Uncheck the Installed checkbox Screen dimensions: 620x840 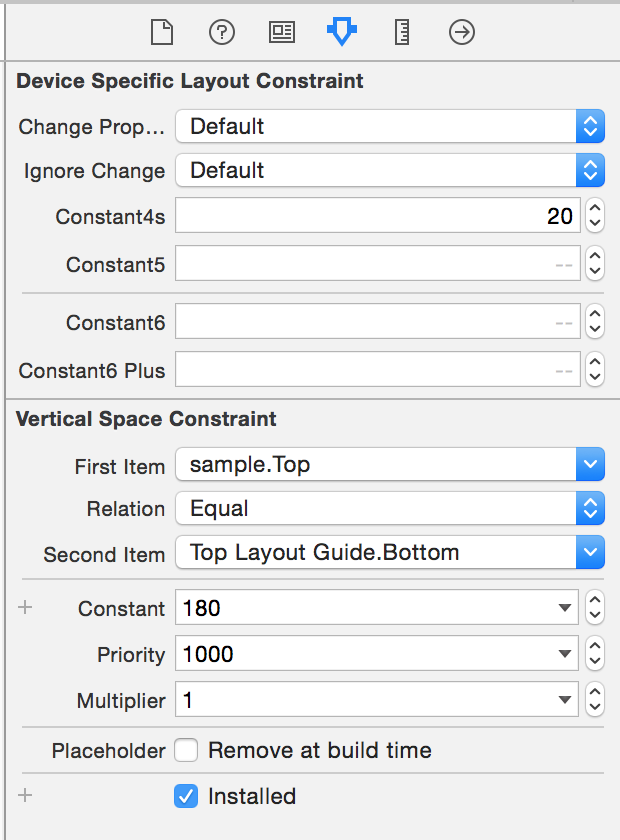186,796
